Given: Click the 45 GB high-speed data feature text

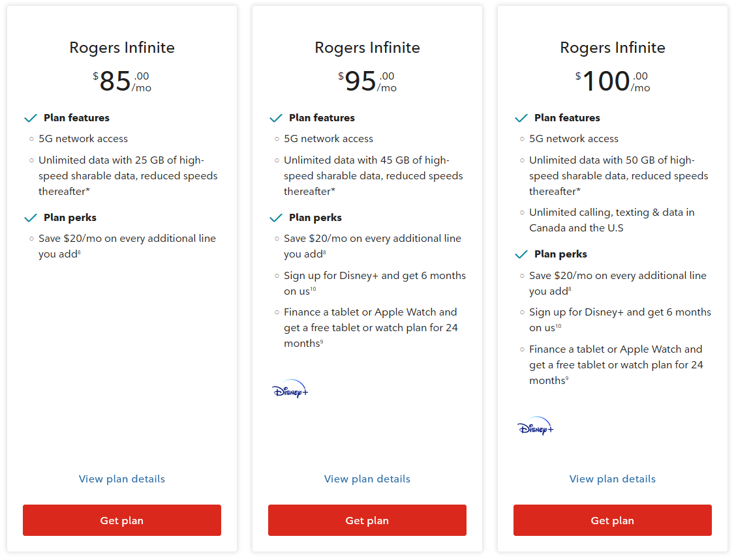Looking at the screenshot, I should tap(373, 176).
